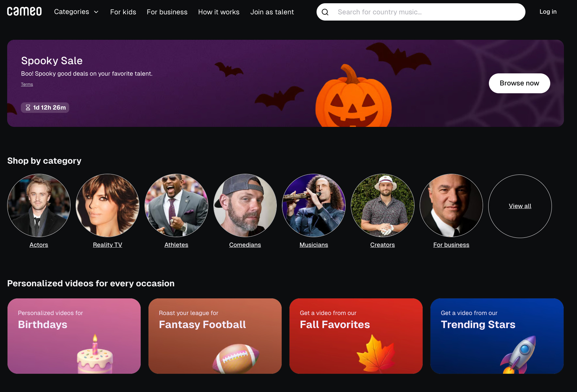Image resolution: width=577 pixels, height=392 pixels.
Task: Open How it works page
Action: pos(219,12)
